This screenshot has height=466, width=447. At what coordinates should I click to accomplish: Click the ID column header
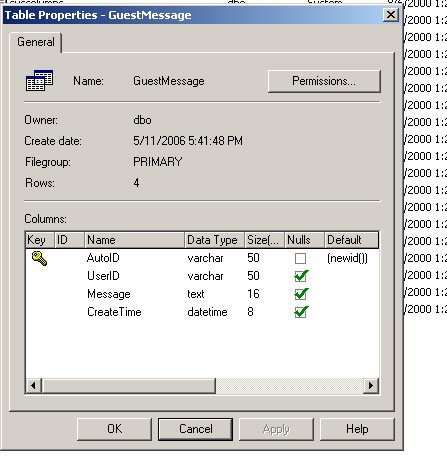pyautogui.click(x=69, y=240)
